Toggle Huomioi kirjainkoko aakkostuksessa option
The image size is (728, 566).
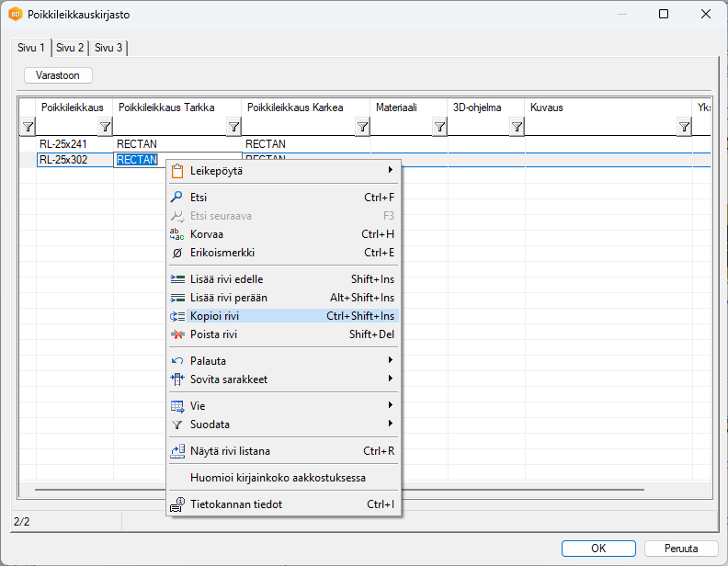tap(278, 478)
